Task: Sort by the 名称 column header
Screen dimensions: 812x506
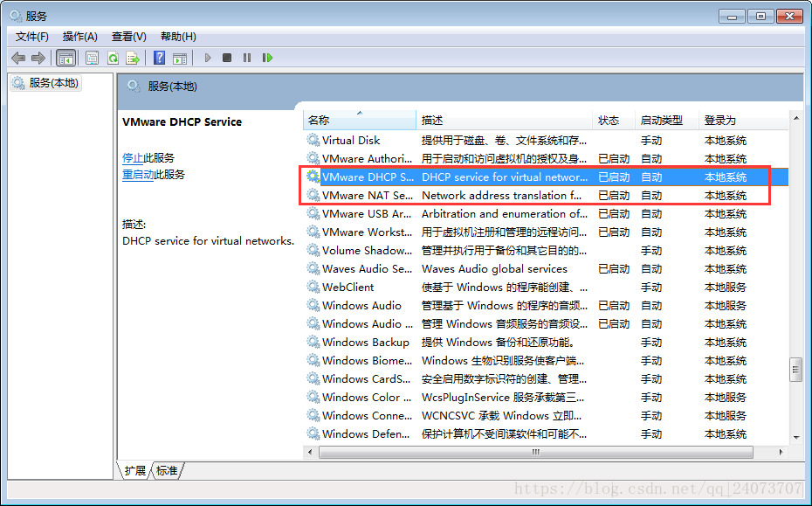Action: (360, 121)
